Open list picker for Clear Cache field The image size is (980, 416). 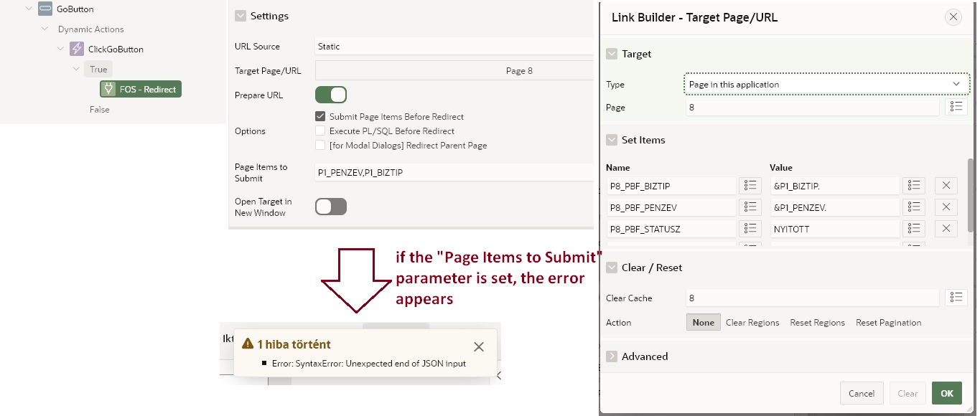pos(956,298)
